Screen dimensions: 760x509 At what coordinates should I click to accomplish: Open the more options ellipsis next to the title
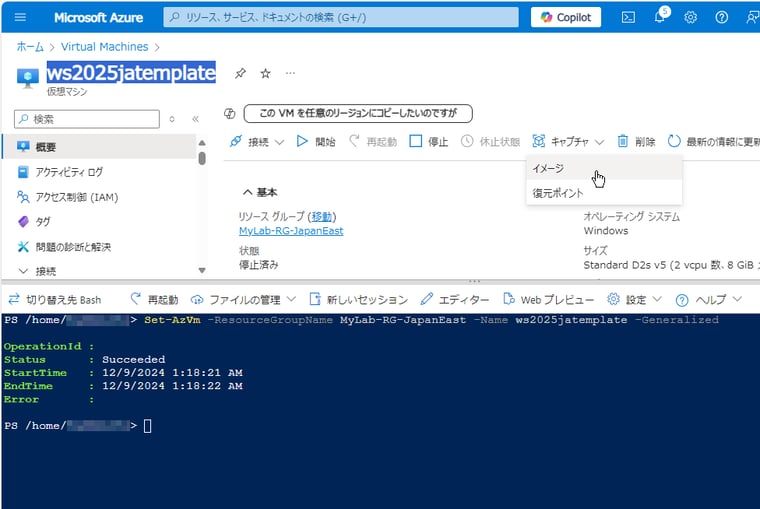(290, 73)
